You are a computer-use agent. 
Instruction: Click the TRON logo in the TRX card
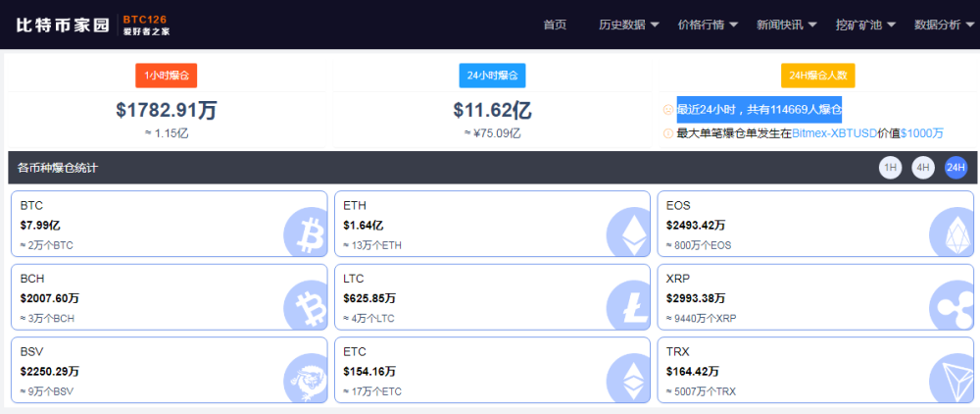coord(951,379)
